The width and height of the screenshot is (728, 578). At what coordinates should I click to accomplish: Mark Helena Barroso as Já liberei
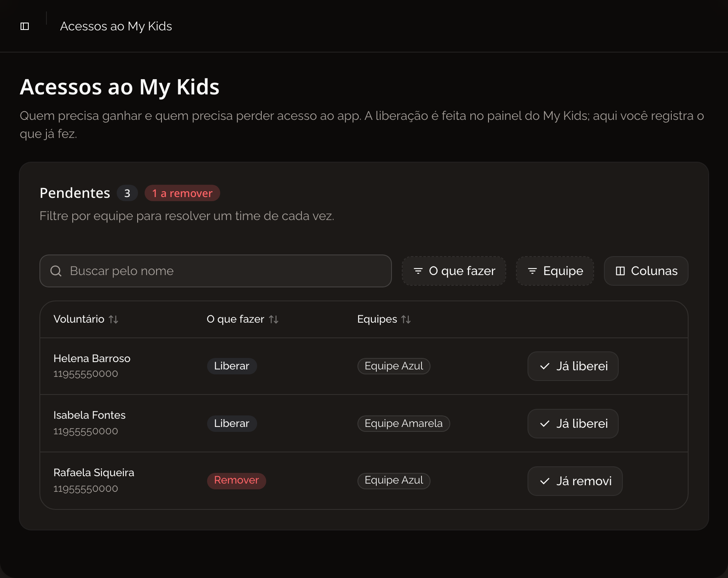(573, 366)
